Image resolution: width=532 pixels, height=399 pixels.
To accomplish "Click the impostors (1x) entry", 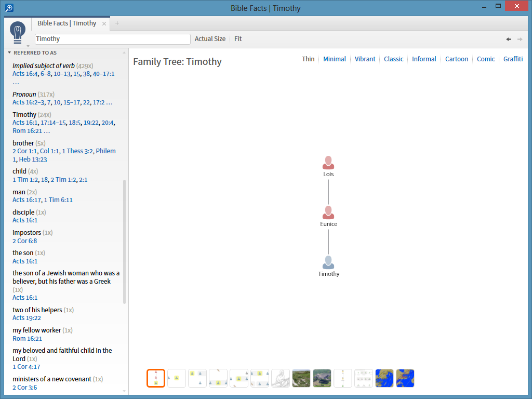I will (x=33, y=232).
